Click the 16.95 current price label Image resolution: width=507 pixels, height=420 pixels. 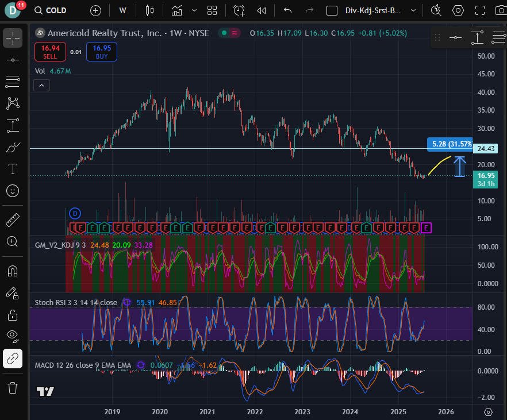point(486,179)
